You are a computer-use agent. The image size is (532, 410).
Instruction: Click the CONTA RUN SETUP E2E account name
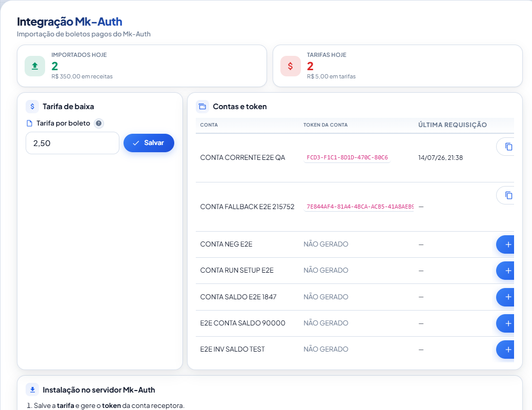coord(237,271)
